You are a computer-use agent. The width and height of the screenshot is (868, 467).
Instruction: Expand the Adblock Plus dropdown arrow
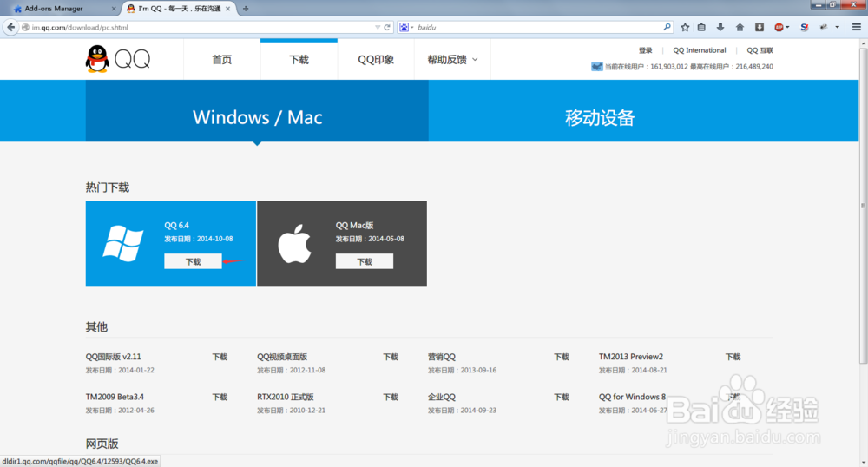click(x=787, y=27)
